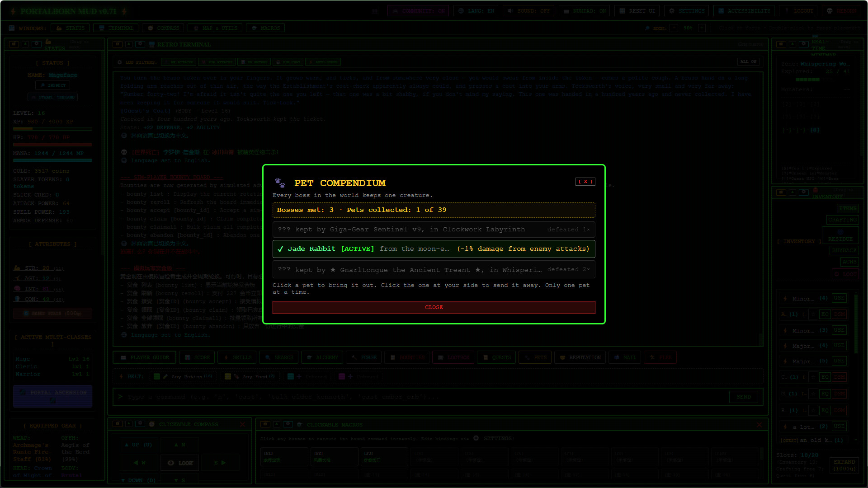Toggle favorite star on inventory row 'A. (1)'
Screen dimensions: 868x488
coord(813,314)
